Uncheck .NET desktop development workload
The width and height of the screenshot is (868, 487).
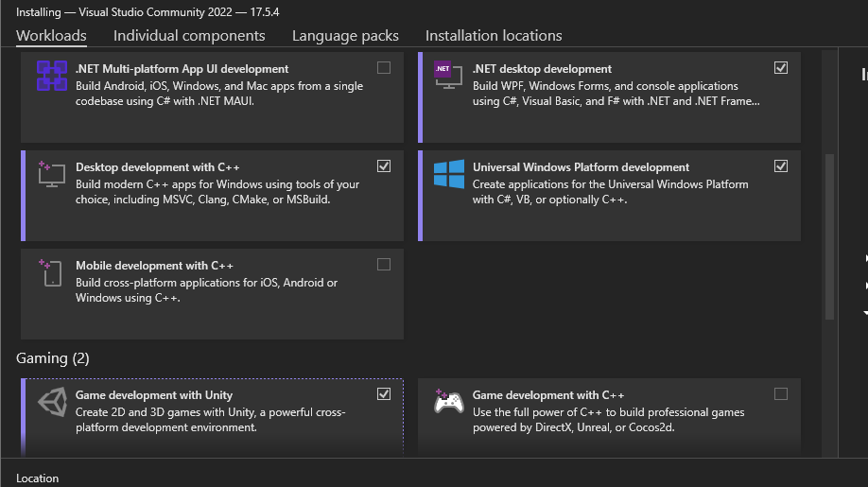(x=780, y=68)
